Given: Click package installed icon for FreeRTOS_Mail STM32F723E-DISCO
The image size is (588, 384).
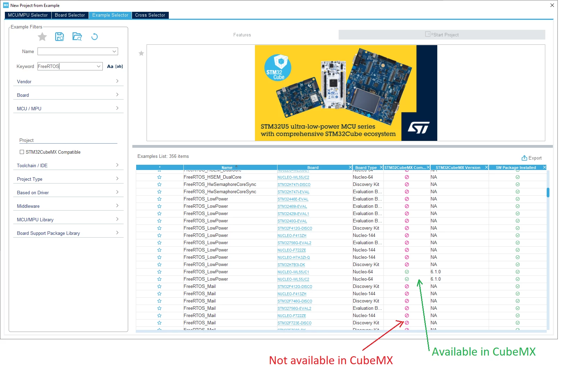Looking at the screenshot, I should [x=517, y=323].
